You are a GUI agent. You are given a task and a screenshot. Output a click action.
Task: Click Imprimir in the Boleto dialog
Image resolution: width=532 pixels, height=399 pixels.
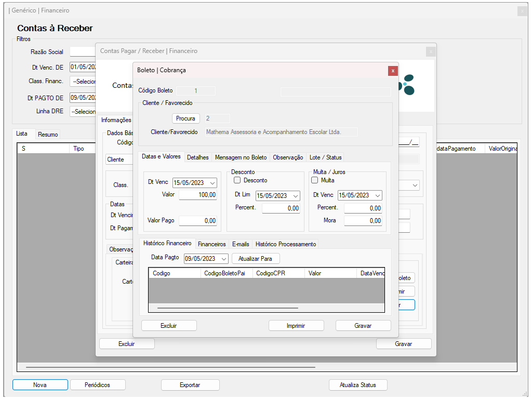(x=296, y=326)
